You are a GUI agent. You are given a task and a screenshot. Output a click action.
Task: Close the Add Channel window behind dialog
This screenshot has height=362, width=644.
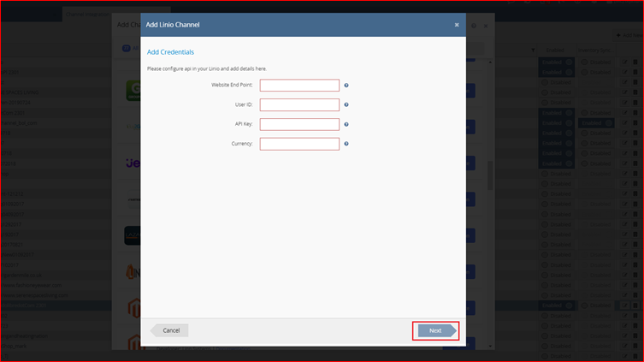[486, 26]
